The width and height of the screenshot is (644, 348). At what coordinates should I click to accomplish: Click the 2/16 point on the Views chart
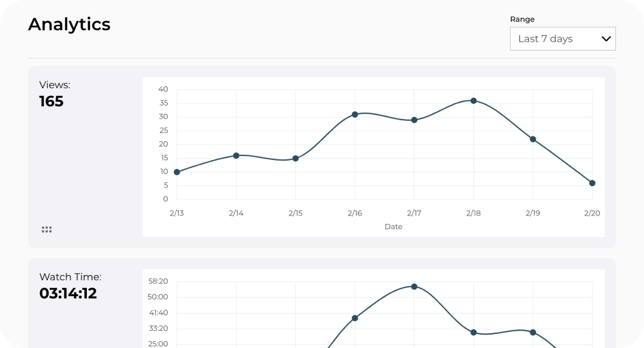[355, 115]
